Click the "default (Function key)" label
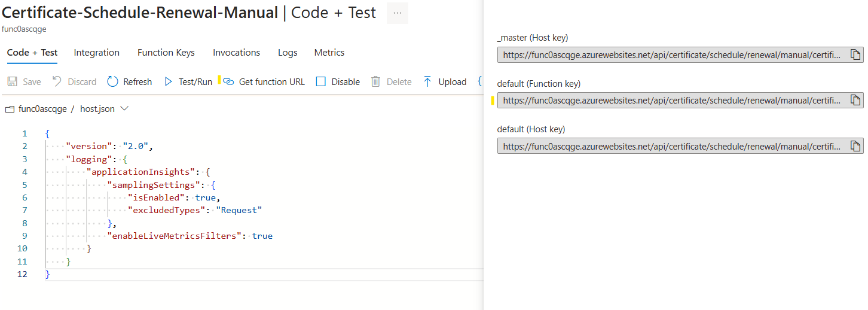The width and height of the screenshot is (868, 310). (x=539, y=84)
